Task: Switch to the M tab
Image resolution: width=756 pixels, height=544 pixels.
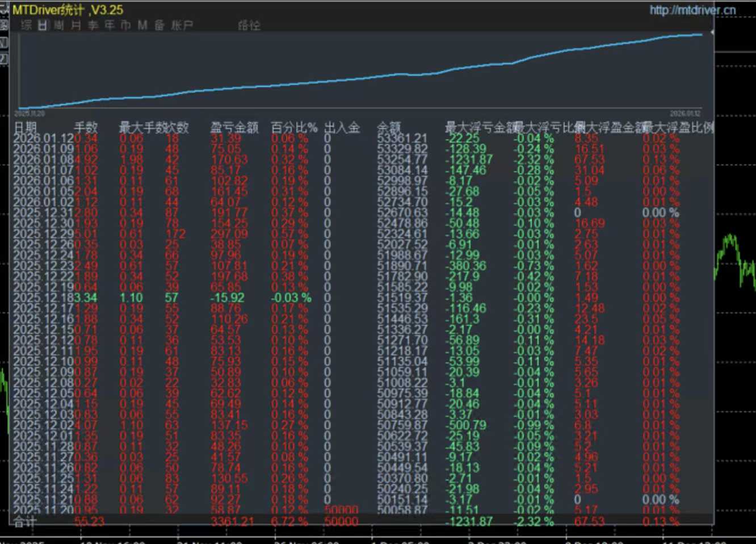Action: (142, 25)
